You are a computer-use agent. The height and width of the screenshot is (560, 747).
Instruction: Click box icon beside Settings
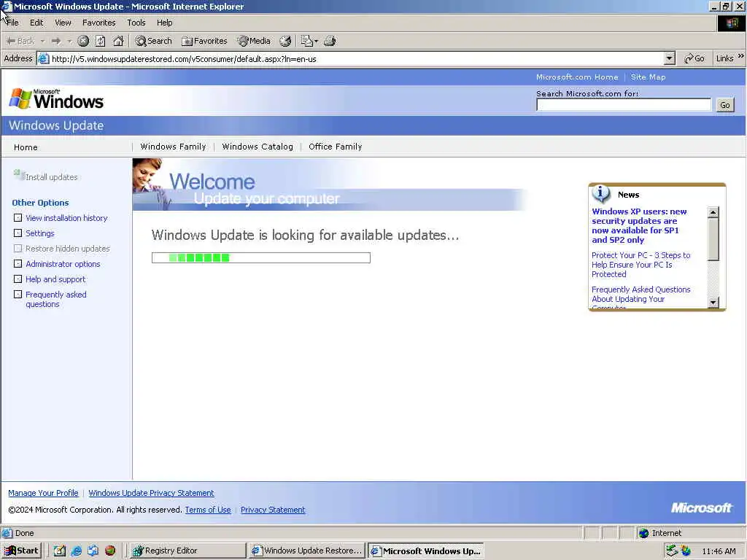pyautogui.click(x=18, y=233)
